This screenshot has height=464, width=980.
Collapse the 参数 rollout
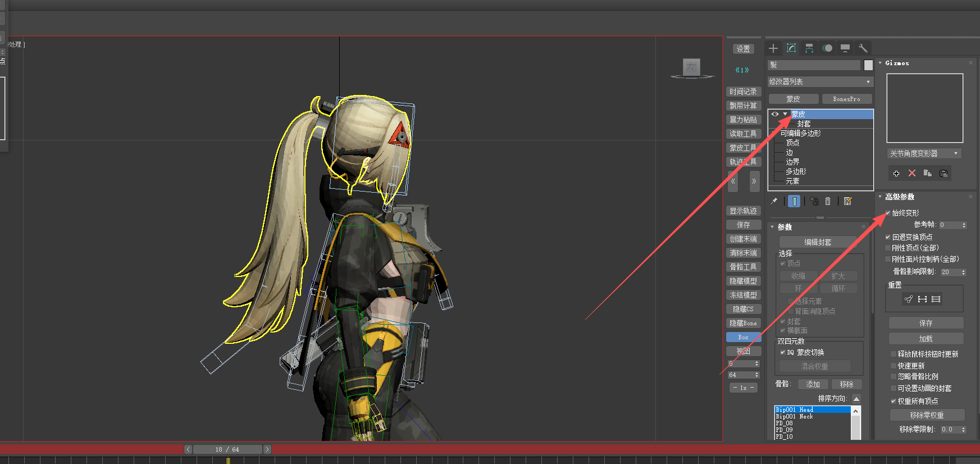(772, 227)
